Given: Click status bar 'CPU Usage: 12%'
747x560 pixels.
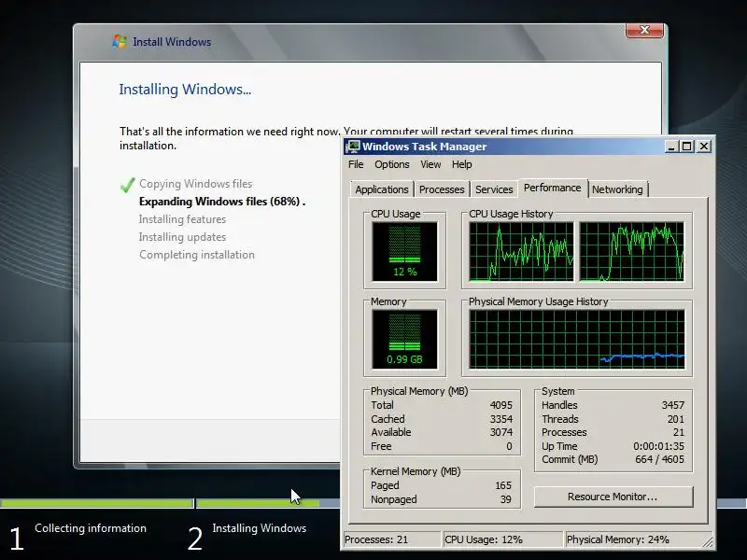Looking at the screenshot, I should pyautogui.click(x=484, y=539).
